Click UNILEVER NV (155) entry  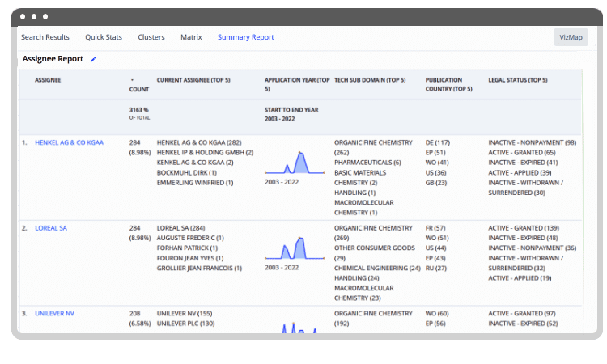[x=185, y=314]
